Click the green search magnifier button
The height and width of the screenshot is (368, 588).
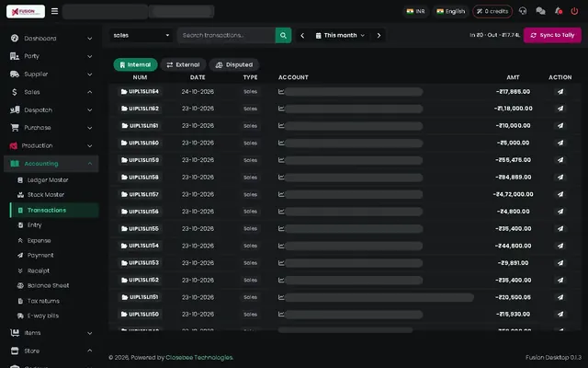tap(283, 35)
